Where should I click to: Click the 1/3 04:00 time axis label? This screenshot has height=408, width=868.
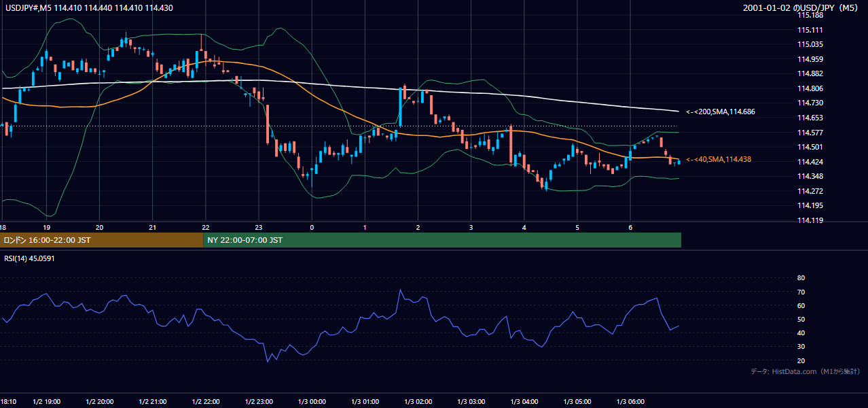524,401
